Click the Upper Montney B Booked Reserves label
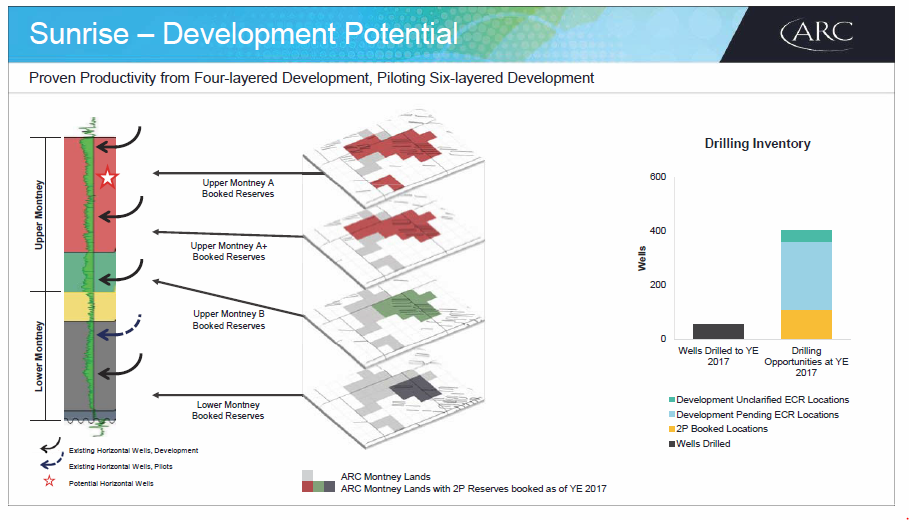 229,319
